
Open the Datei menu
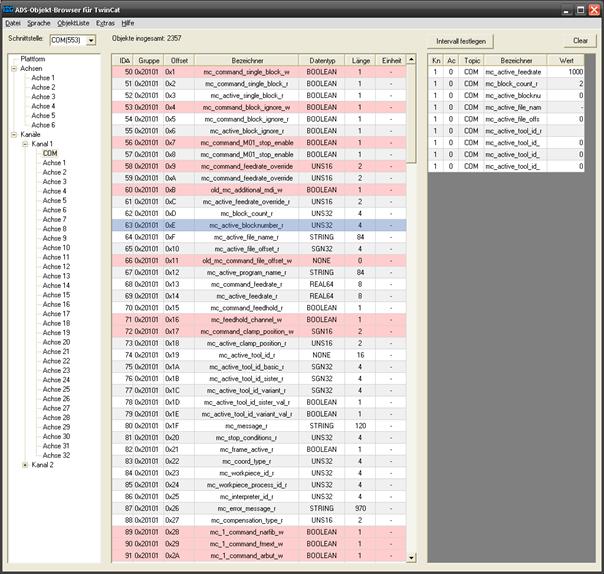click(x=13, y=23)
